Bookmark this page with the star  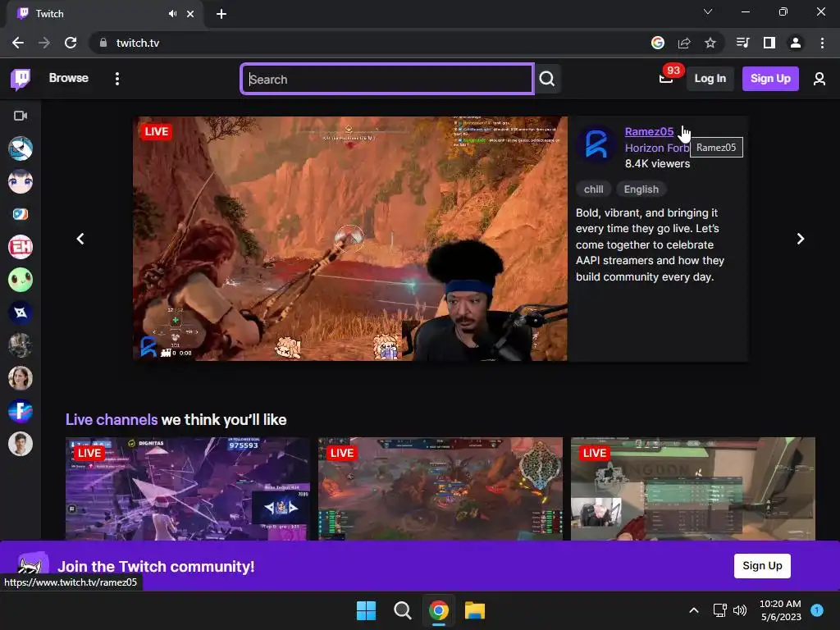[710, 43]
